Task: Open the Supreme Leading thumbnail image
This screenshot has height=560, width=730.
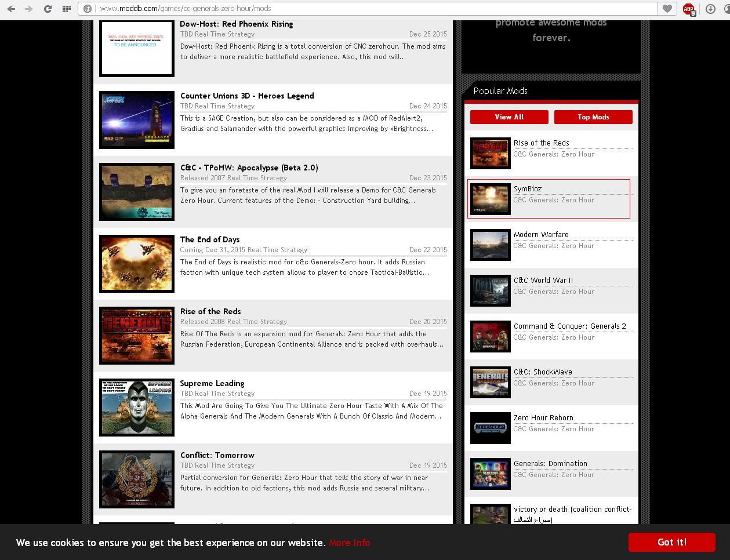Action: point(137,408)
